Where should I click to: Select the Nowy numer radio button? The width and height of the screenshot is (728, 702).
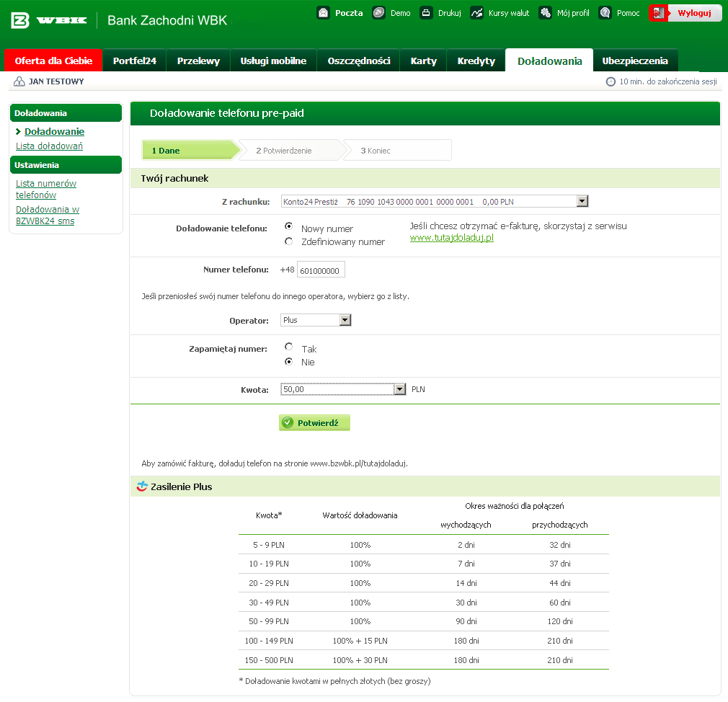[289, 226]
